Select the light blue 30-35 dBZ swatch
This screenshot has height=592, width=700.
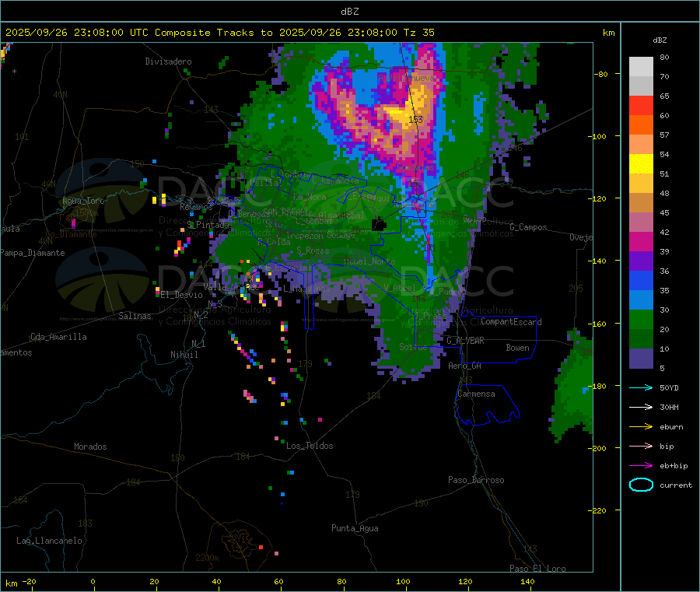(641, 300)
